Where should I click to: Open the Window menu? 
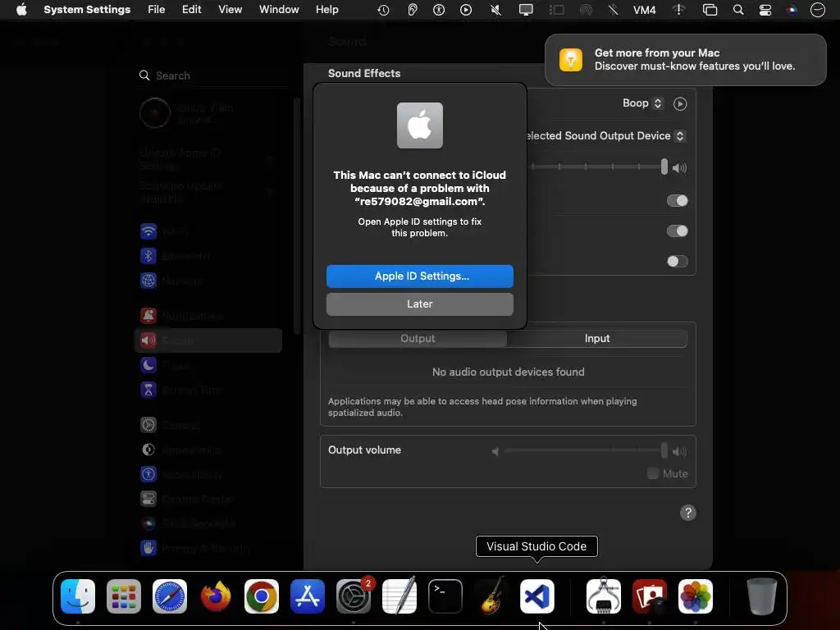(x=279, y=10)
